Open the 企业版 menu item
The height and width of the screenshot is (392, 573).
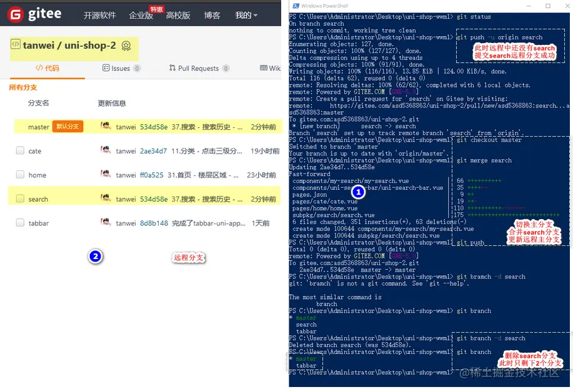[x=141, y=16]
